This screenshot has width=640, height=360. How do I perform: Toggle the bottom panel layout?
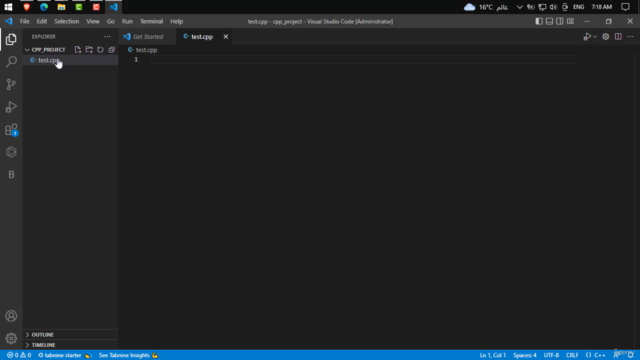tap(549, 21)
